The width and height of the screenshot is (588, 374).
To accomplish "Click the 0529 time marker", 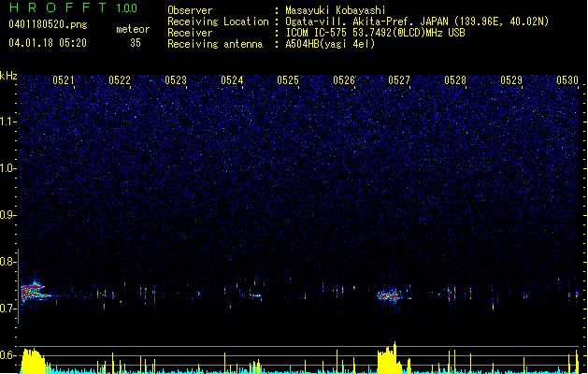I will click(x=511, y=80).
